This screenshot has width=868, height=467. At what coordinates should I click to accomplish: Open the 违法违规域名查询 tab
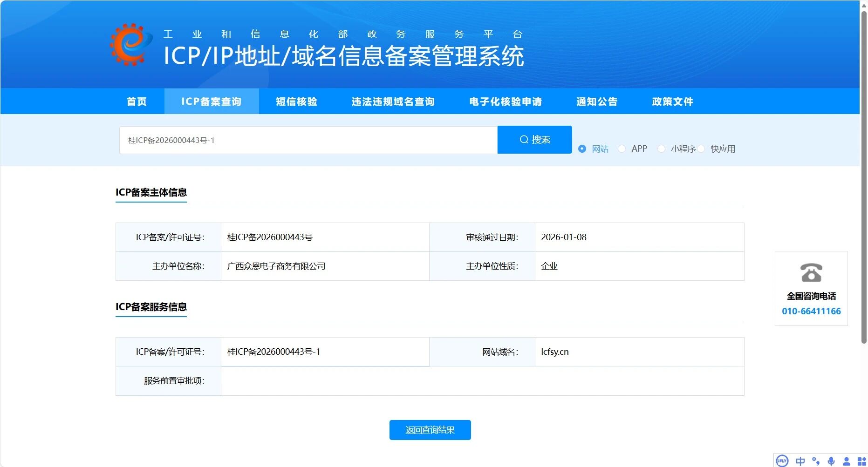(x=393, y=102)
